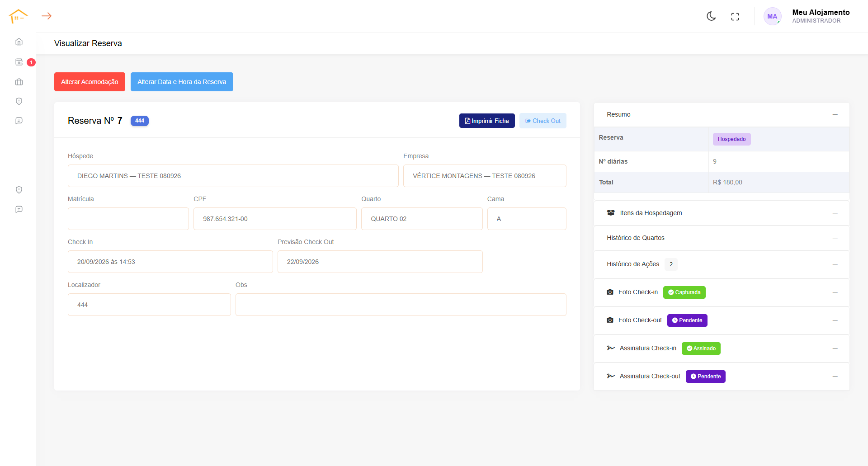Click the Empresa field

pos(485,176)
